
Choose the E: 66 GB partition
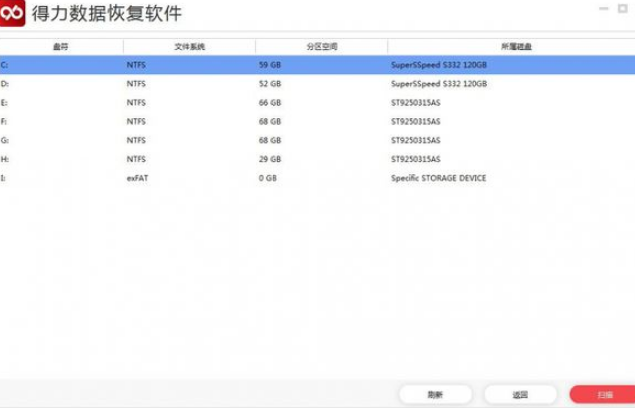(x=318, y=103)
